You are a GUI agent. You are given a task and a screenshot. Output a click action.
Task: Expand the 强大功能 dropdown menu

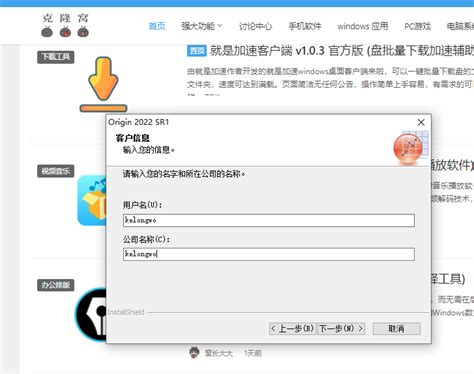click(x=201, y=26)
